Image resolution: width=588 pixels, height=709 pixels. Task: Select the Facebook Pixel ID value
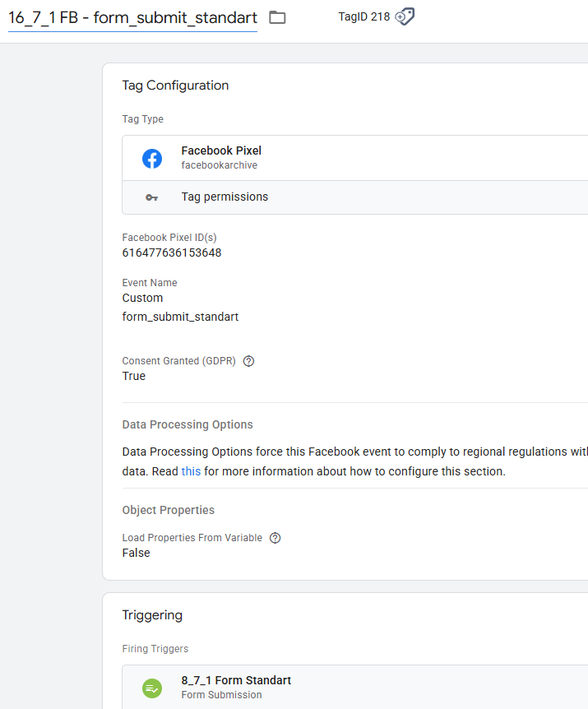pyautogui.click(x=171, y=253)
